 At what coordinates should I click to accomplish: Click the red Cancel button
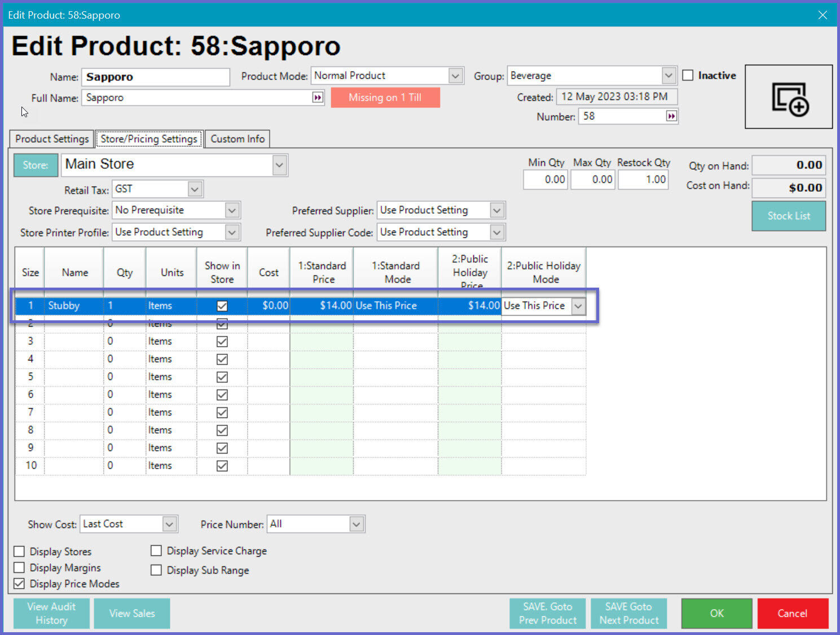coord(793,614)
